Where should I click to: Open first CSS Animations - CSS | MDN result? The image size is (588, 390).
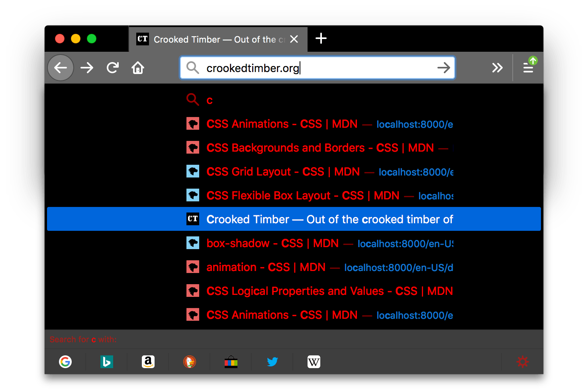[294, 124]
